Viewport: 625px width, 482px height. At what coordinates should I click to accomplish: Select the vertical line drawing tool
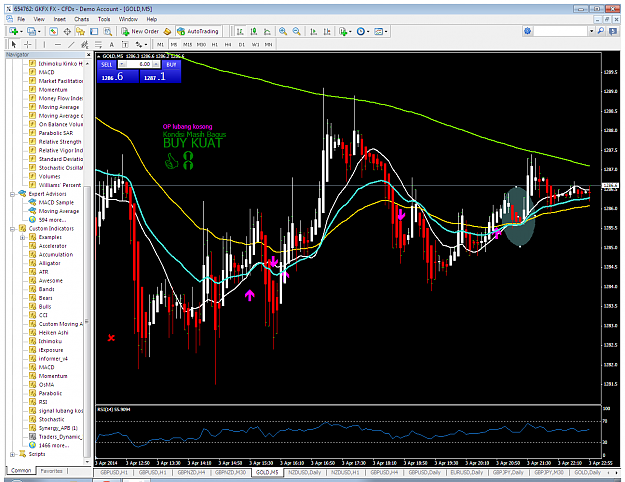44,44
